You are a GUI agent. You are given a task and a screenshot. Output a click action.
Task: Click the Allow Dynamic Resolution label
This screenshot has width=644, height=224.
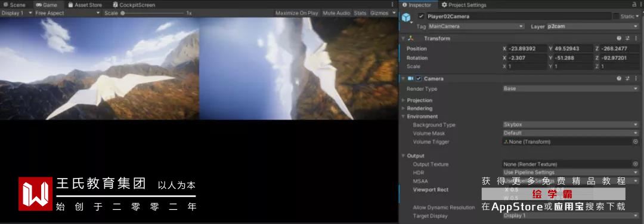[x=444, y=207]
